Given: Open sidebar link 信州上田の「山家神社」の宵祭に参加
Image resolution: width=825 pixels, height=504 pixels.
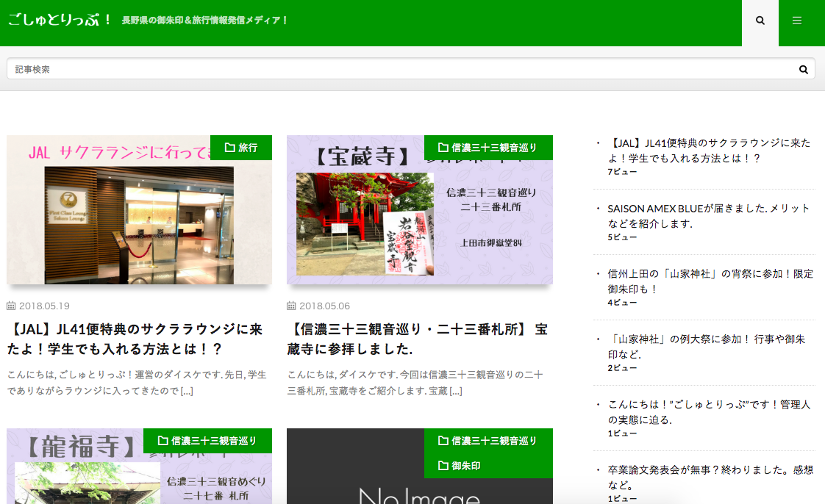Looking at the screenshot, I should (710, 281).
